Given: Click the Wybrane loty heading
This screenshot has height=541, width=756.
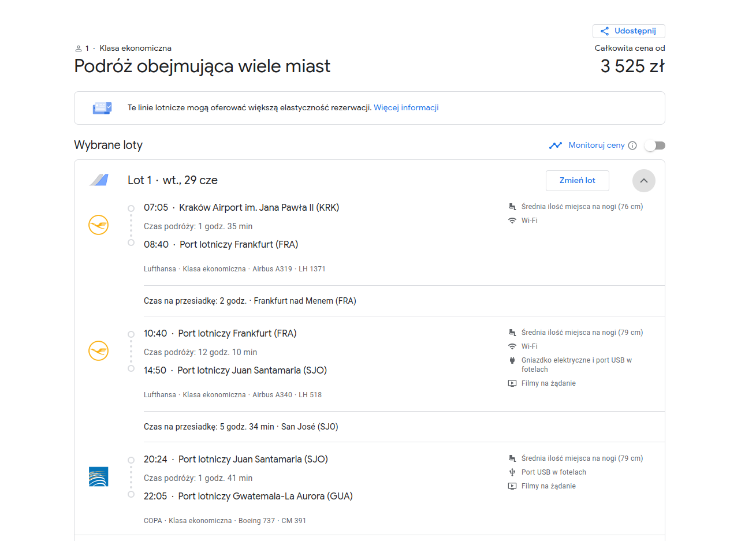Looking at the screenshot, I should pyautogui.click(x=108, y=145).
